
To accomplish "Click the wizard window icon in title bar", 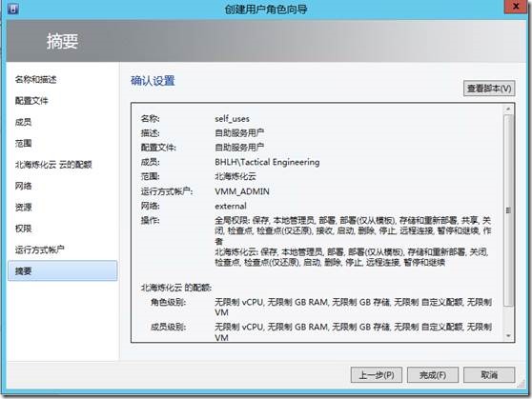I will point(13,9).
